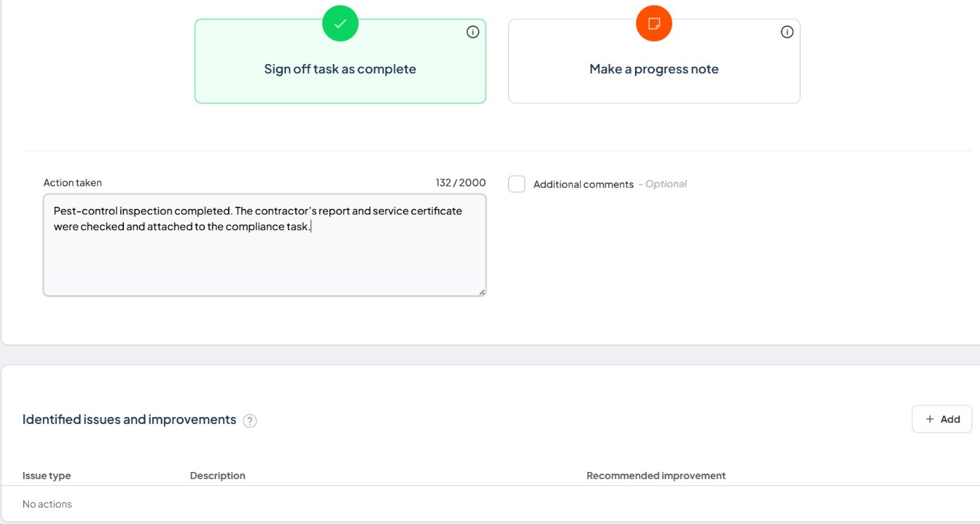Click the No actions table row
Image resolution: width=980 pixels, height=524 pixels.
pos(490,504)
